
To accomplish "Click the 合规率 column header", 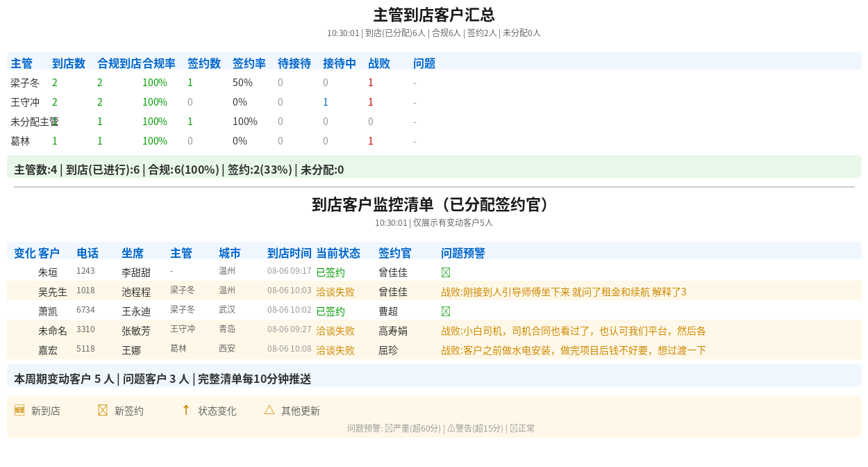I will [x=159, y=63].
